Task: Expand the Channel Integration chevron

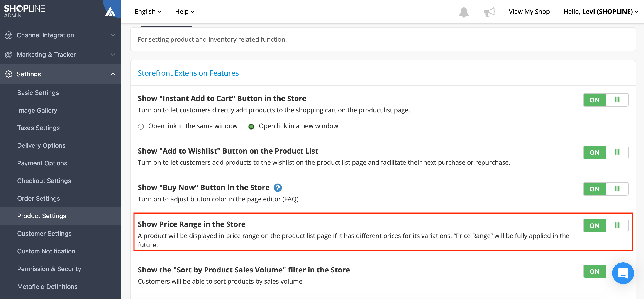Action: click(x=113, y=35)
